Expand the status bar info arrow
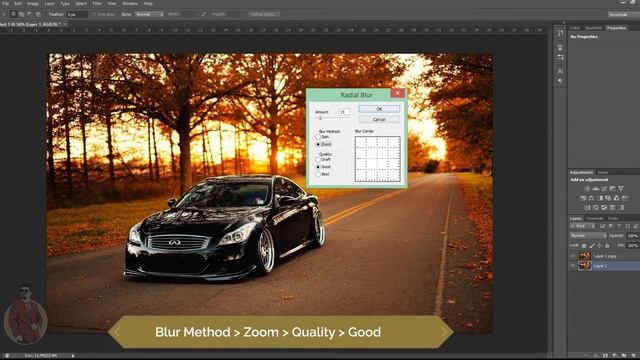Image resolution: width=640 pixels, height=360 pixels. coord(73,356)
